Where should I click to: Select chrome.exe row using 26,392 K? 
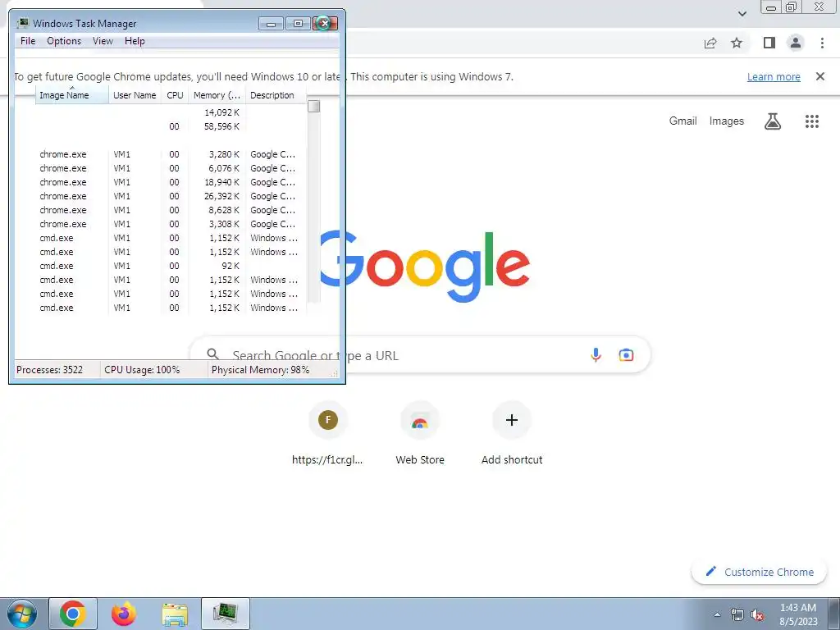point(171,196)
